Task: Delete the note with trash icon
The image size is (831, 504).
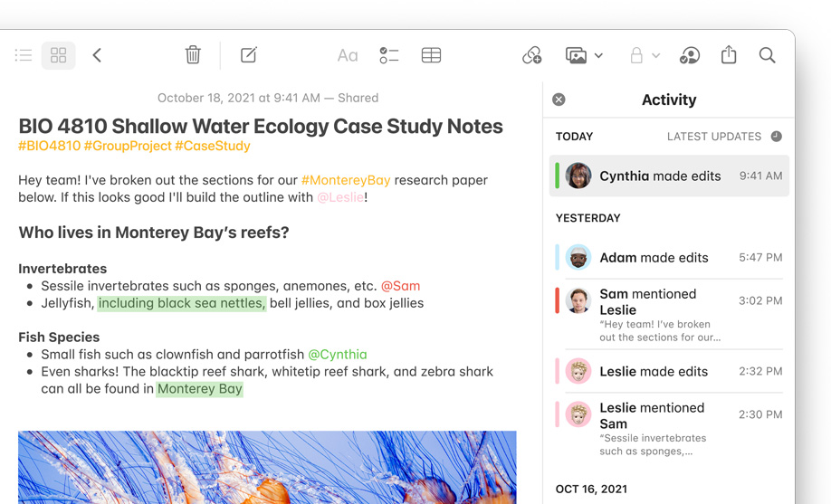Action: coord(193,55)
